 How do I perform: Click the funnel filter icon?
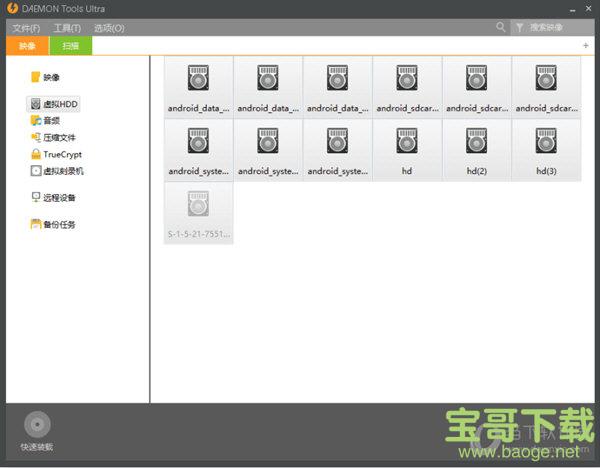point(519,28)
